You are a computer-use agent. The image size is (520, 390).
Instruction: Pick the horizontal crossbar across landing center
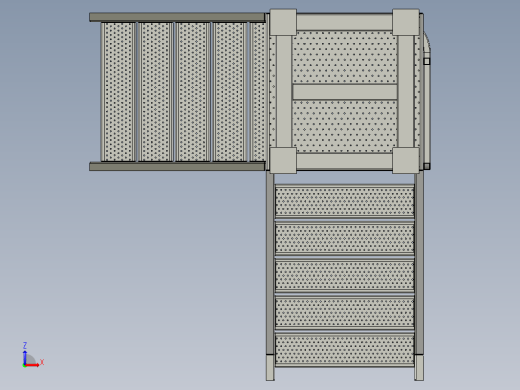point(345,92)
